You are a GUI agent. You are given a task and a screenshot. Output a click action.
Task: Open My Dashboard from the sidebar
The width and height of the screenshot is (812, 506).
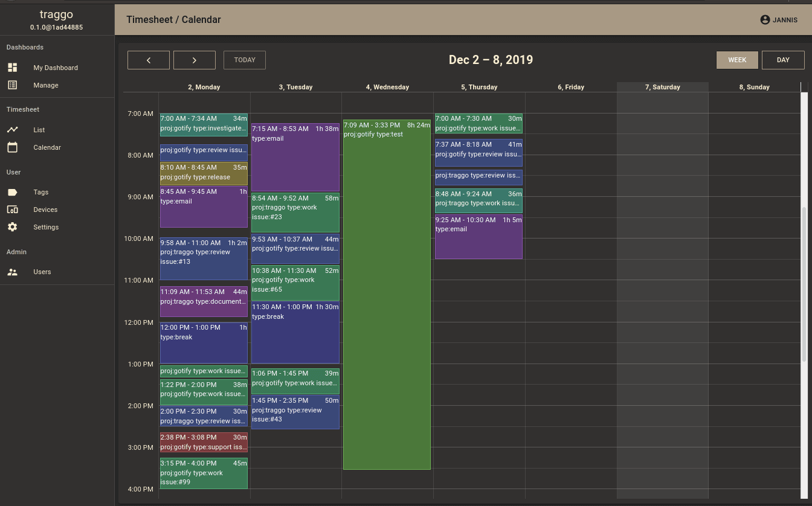pyautogui.click(x=12, y=68)
